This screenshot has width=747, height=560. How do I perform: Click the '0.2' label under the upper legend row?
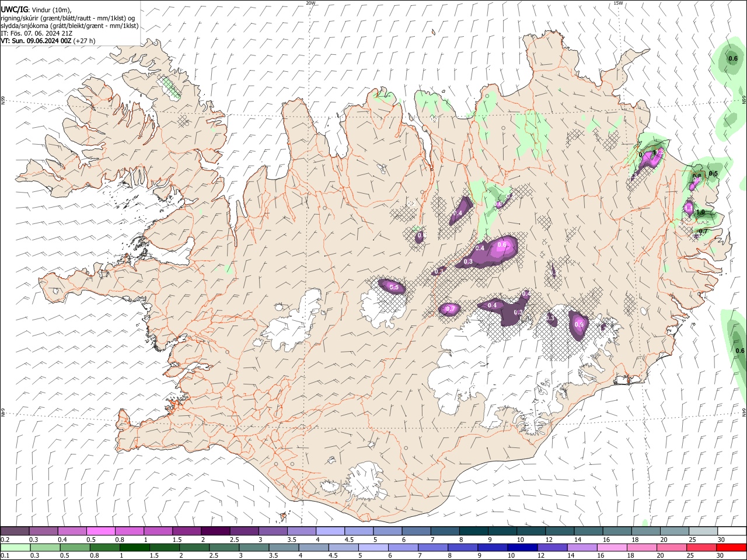click(x=5, y=540)
